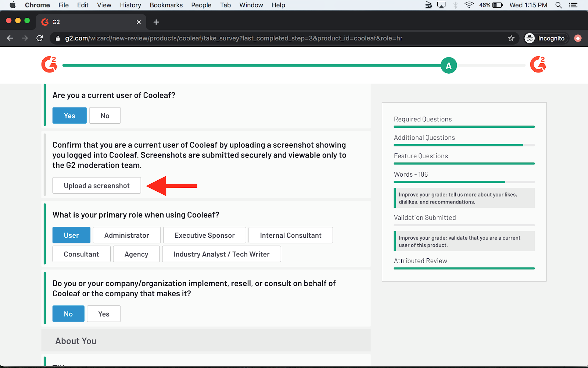Choose 'Agency' as primary role
This screenshot has height=368, width=588.
pyautogui.click(x=136, y=254)
